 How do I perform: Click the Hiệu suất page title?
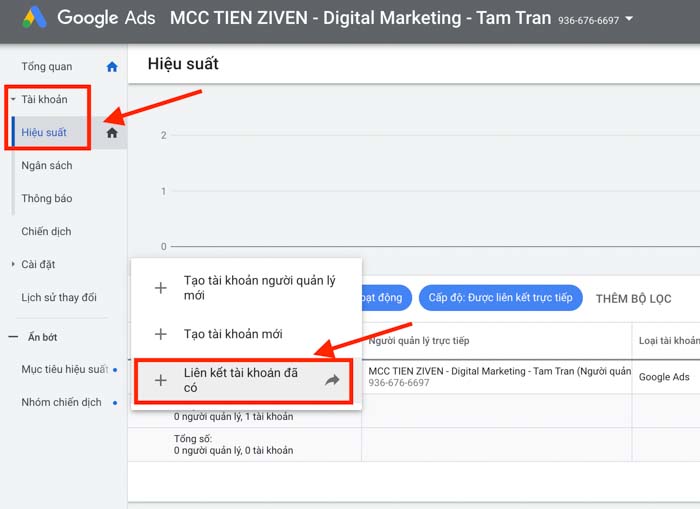(x=183, y=64)
